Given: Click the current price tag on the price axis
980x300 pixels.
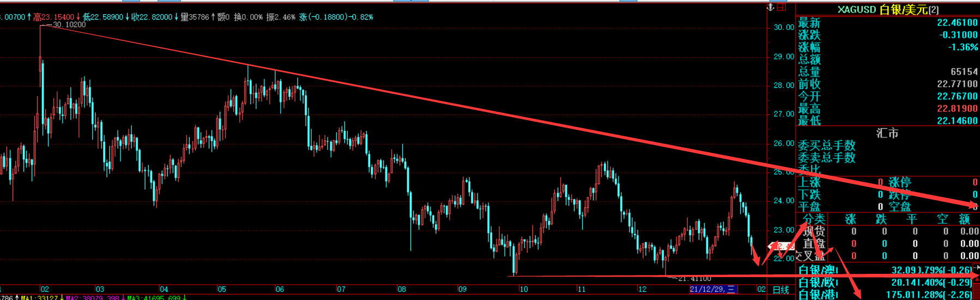Looking at the screenshot, I should [781, 247].
